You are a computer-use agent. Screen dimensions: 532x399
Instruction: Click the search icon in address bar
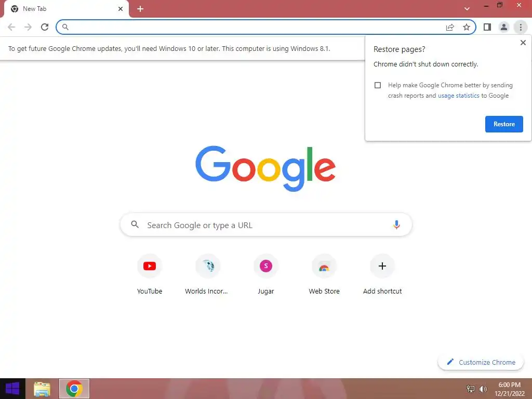pos(65,27)
